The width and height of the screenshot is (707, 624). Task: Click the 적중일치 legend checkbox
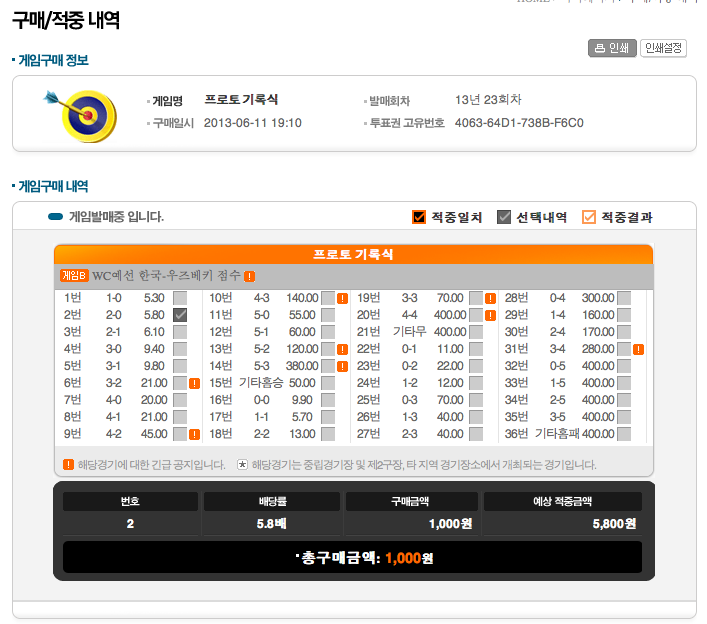coord(419,217)
